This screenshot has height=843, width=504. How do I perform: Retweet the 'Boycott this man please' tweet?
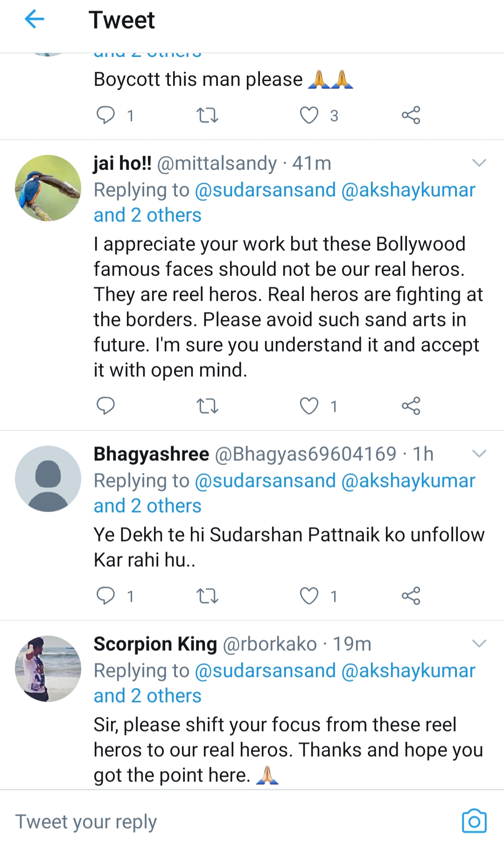207,115
